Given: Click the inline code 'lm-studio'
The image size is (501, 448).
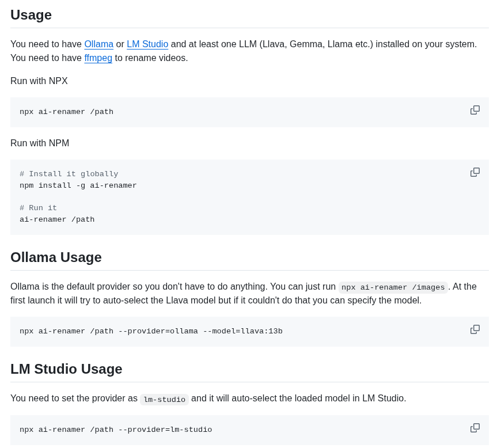Looking at the screenshot, I should (164, 399).
